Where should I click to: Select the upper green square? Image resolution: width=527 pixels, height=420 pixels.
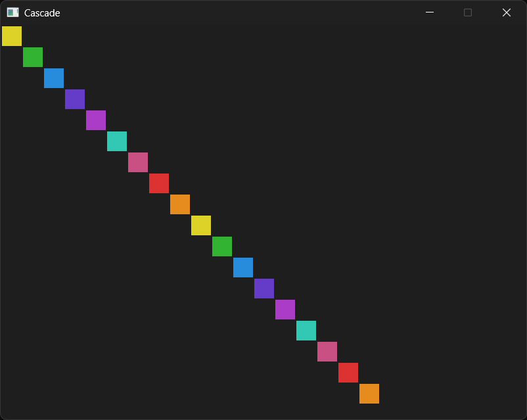click(x=33, y=57)
